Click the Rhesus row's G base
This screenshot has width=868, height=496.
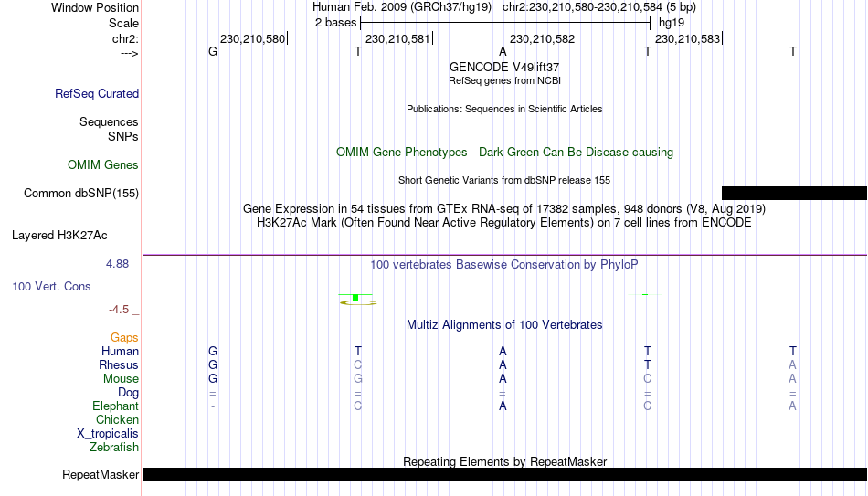point(213,365)
